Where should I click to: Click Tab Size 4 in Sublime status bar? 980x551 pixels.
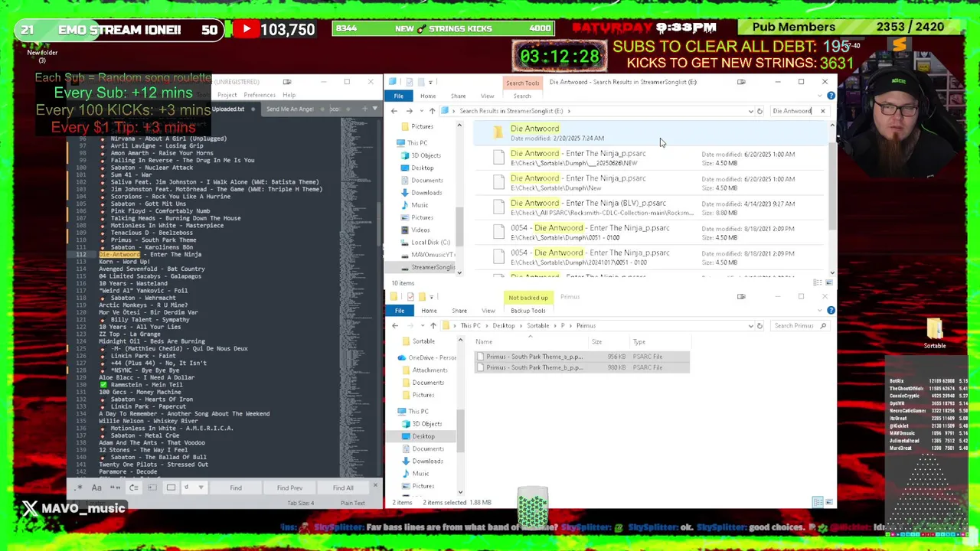click(301, 503)
